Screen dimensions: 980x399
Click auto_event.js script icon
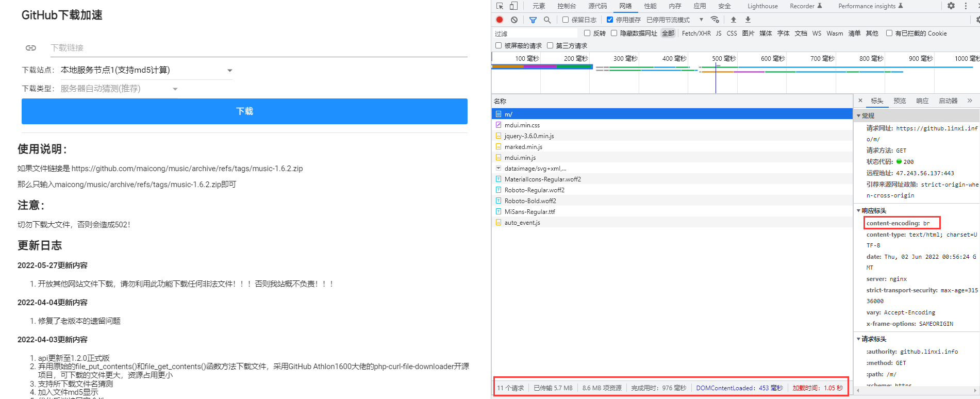(x=498, y=222)
